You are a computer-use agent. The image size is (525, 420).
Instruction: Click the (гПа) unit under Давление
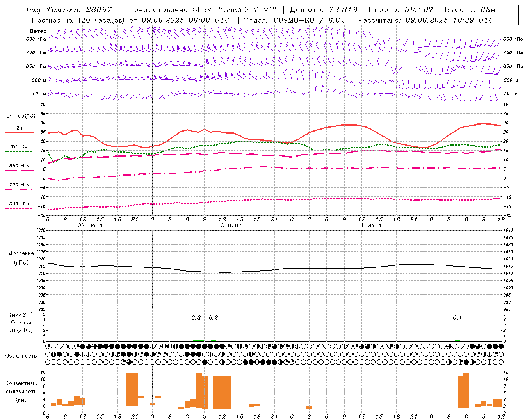(x=21, y=263)
